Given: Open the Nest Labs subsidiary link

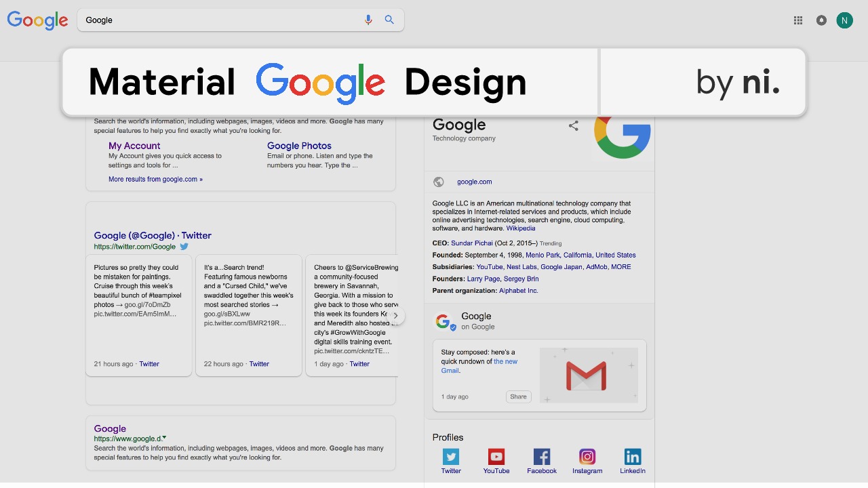Looking at the screenshot, I should [521, 267].
